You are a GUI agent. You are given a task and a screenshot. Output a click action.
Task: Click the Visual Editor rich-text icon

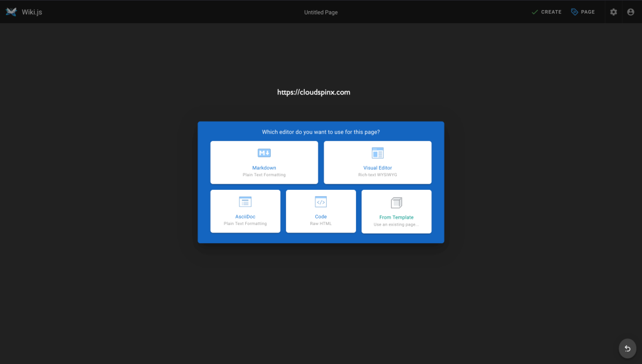tap(377, 152)
